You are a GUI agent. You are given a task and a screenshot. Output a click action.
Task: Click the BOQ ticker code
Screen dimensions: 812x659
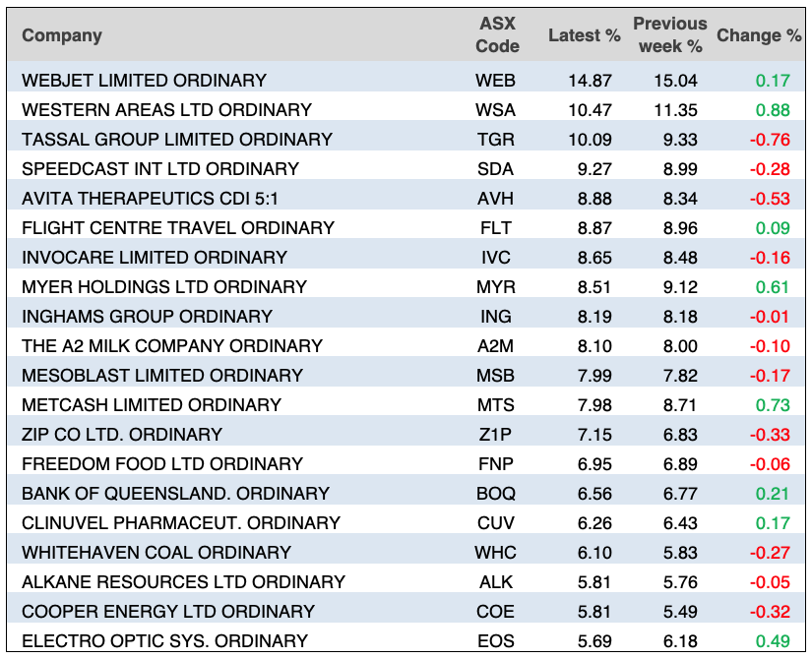pyautogui.click(x=496, y=493)
